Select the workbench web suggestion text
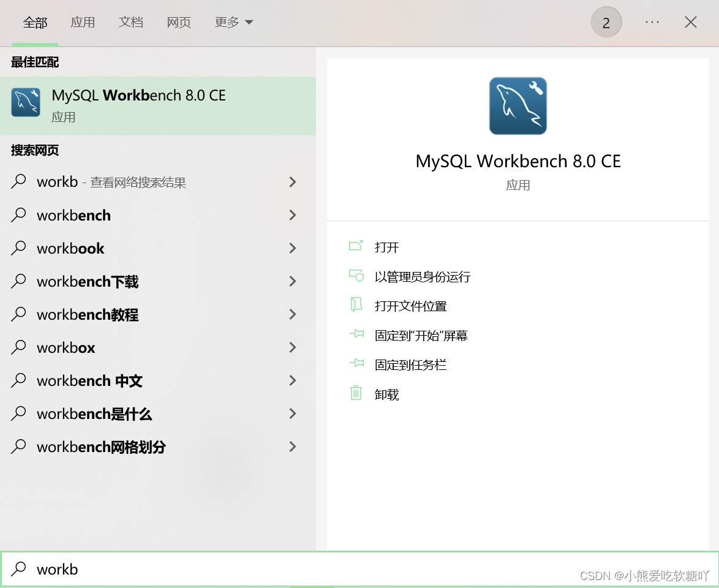Image resolution: width=719 pixels, height=588 pixels. pyautogui.click(x=74, y=215)
